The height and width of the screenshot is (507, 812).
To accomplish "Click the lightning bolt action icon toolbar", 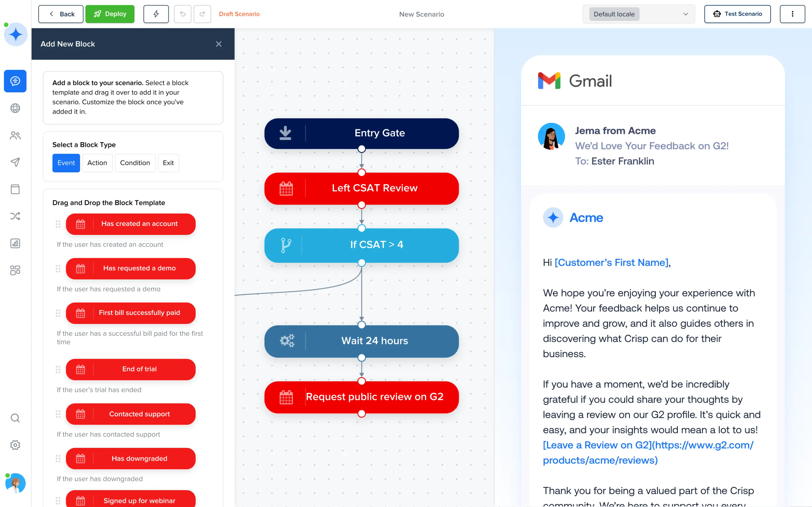I will (x=156, y=14).
